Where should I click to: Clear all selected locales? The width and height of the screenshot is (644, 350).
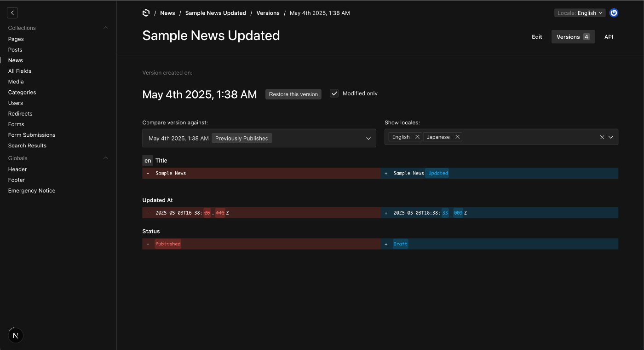pyautogui.click(x=602, y=137)
